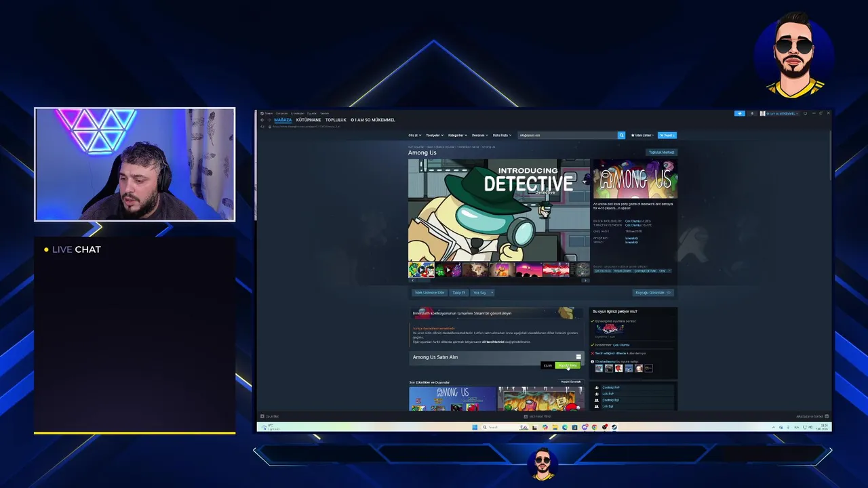The image size is (868, 488).
Task: Open the Çevrimiçi PvP feature link
Action: [611, 388]
